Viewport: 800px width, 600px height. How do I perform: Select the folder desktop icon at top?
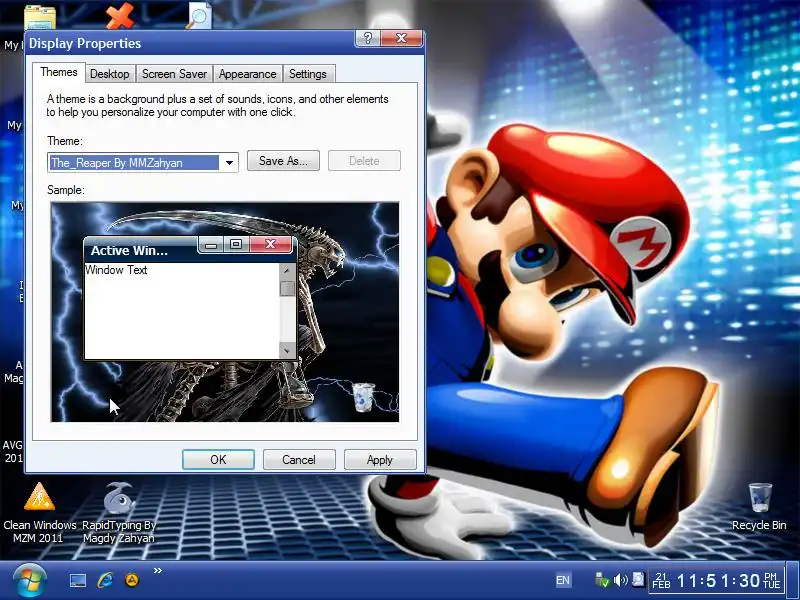tap(40, 16)
